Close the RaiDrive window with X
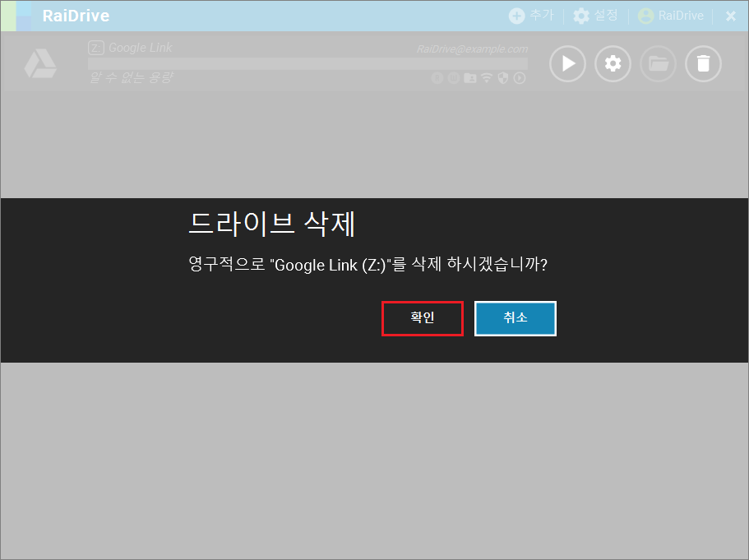This screenshot has width=749, height=560. (730, 16)
